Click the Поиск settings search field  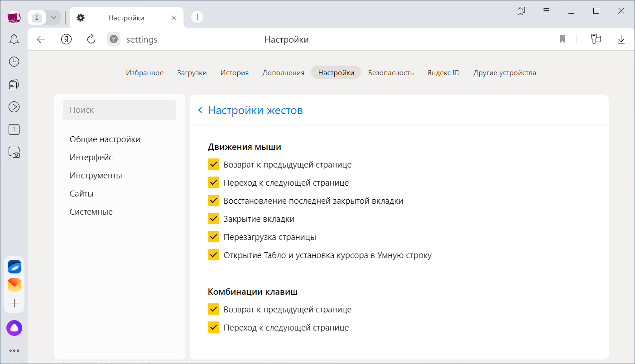coord(120,110)
